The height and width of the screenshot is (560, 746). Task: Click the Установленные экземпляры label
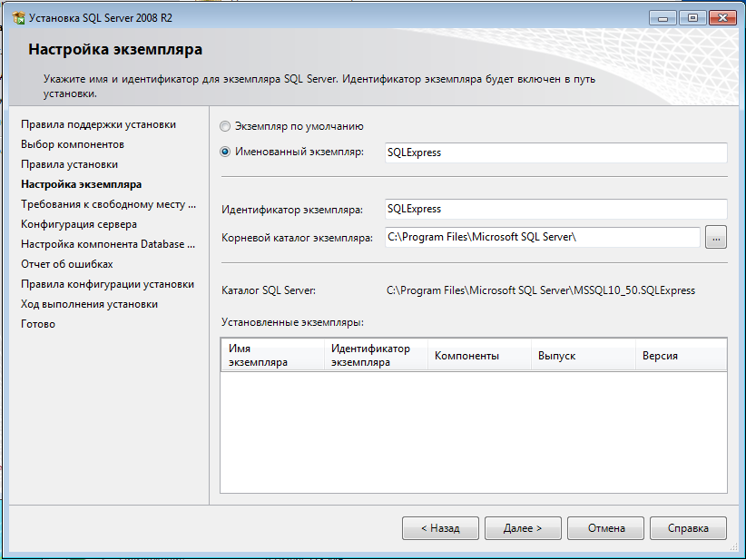click(x=292, y=322)
